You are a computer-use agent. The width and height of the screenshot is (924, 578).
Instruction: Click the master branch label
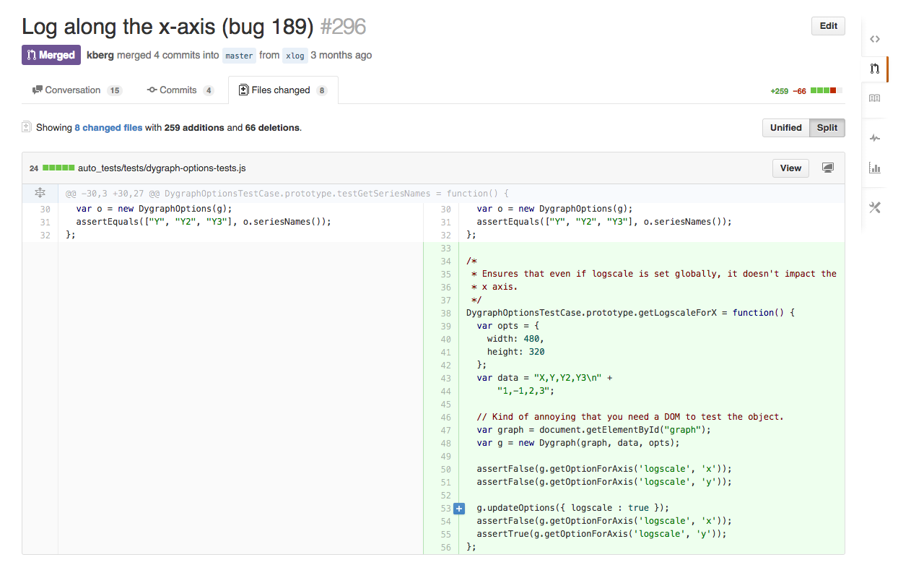[x=239, y=56]
